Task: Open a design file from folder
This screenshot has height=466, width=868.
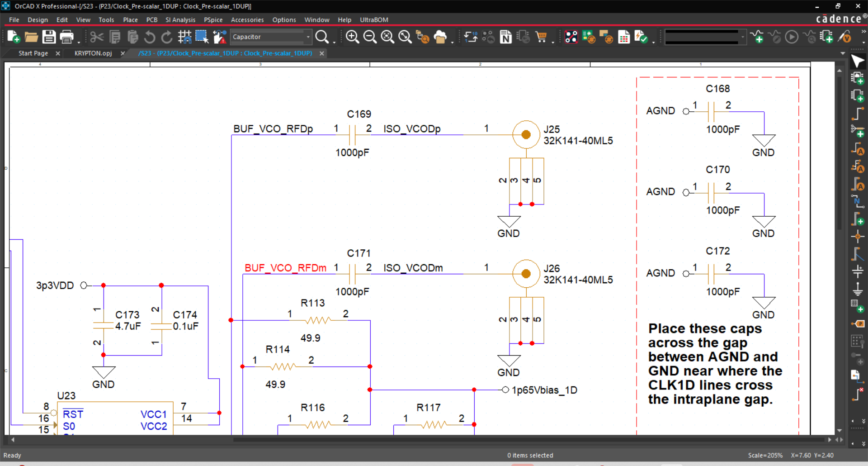Action: click(31, 37)
